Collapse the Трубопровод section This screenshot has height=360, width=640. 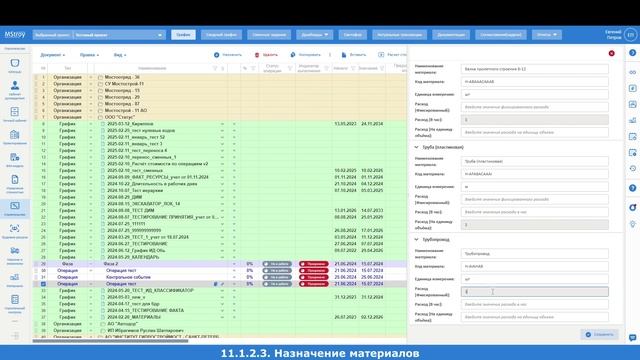pos(416,240)
